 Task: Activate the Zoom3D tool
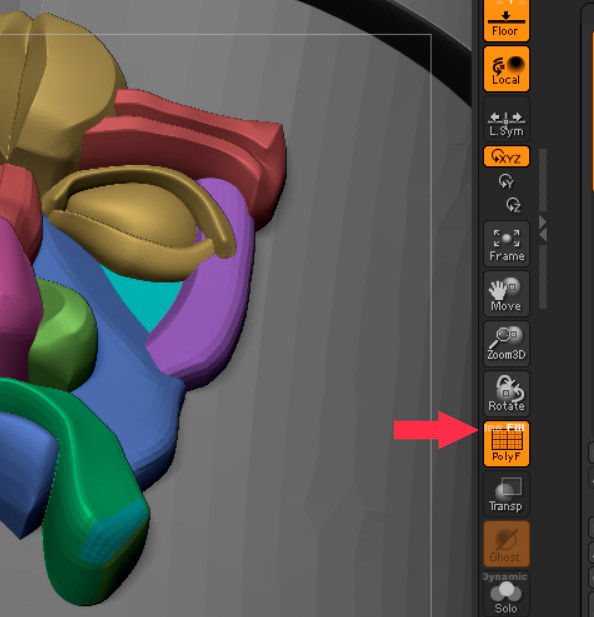(506, 344)
